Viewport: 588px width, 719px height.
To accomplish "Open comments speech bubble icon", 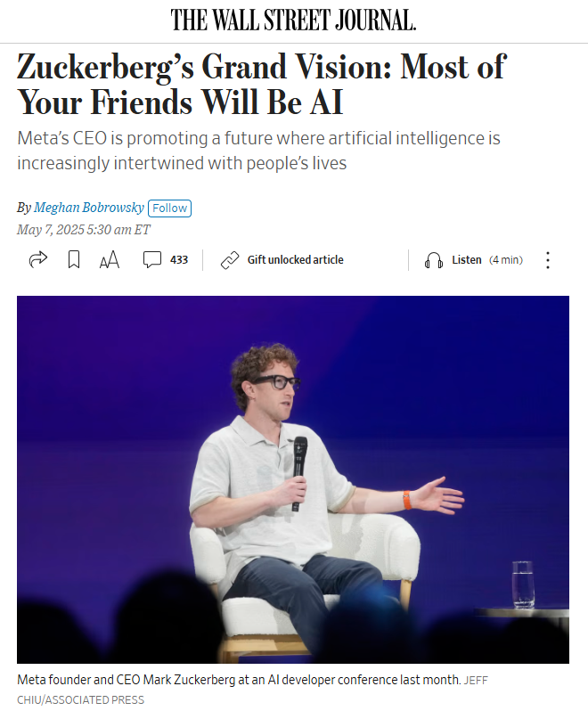I will [151, 259].
